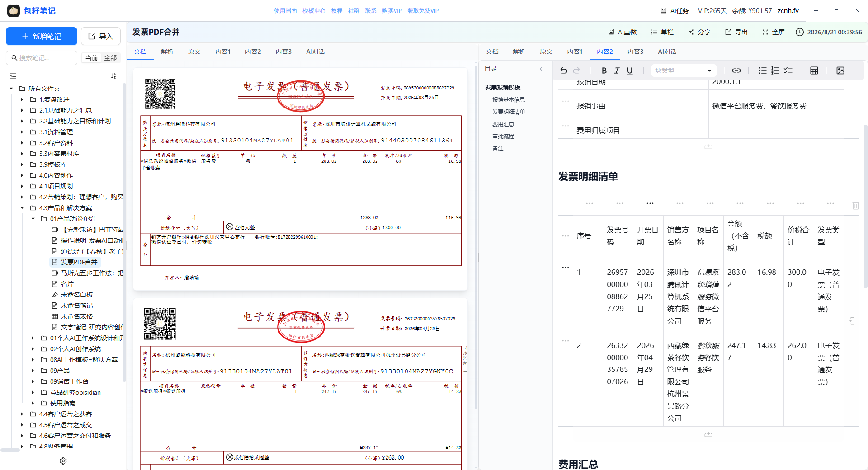Insert a table using the table icon
The height and width of the screenshot is (470, 868).
tap(814, 70)
